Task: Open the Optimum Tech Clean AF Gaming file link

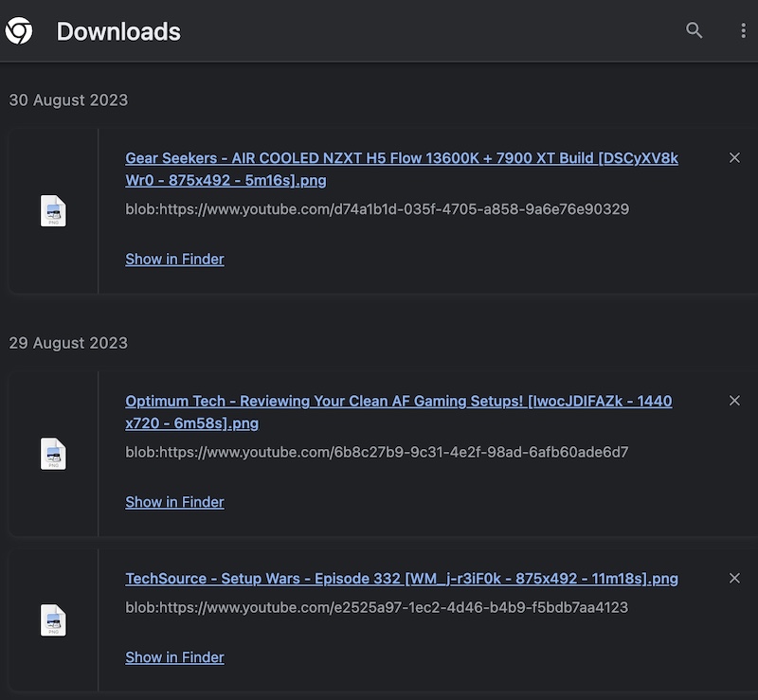Action: (398, 412)
